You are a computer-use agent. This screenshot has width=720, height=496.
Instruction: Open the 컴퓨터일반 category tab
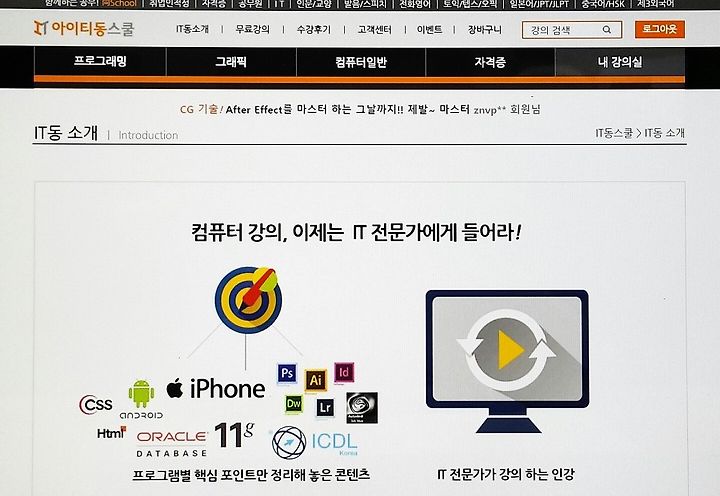[x=361, y=62]
